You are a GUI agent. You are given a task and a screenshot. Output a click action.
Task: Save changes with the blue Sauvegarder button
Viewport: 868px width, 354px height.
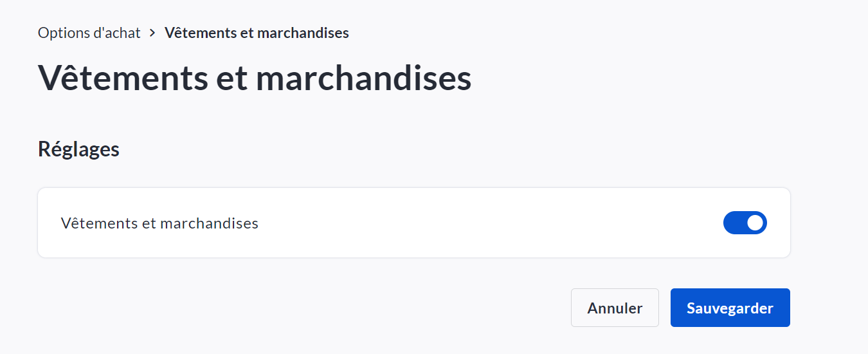[x=730, y=308]
